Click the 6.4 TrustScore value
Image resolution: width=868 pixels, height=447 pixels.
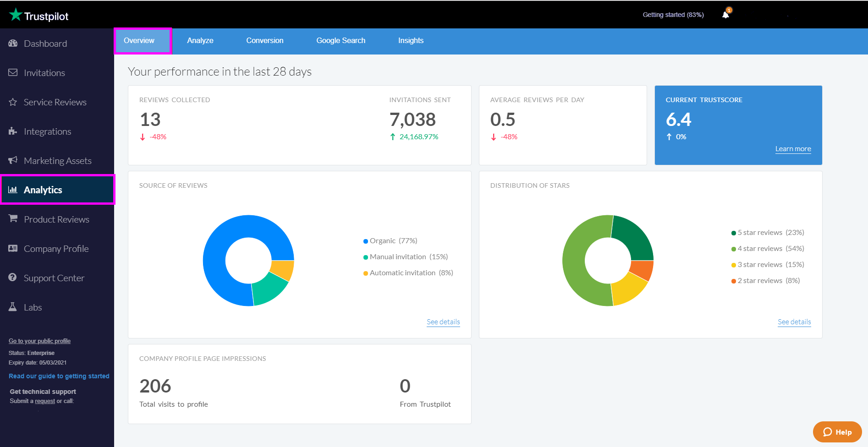(679, 120)
